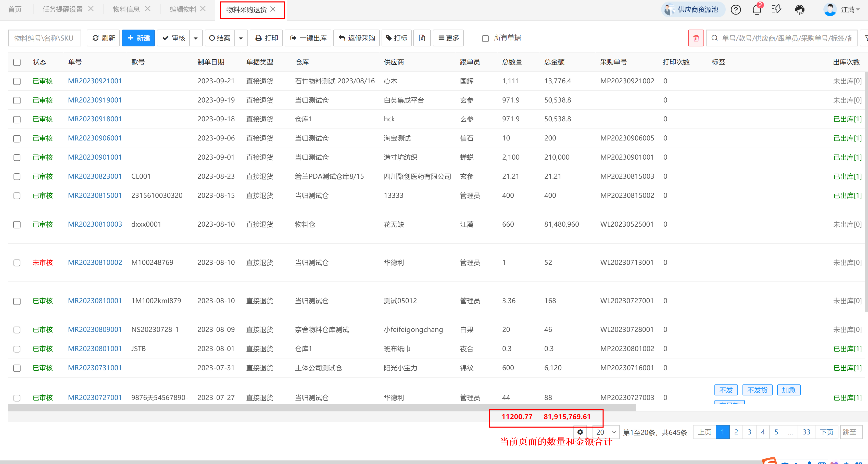
Task: Close the 编辑物料 tab
Action: coord(203,9)
